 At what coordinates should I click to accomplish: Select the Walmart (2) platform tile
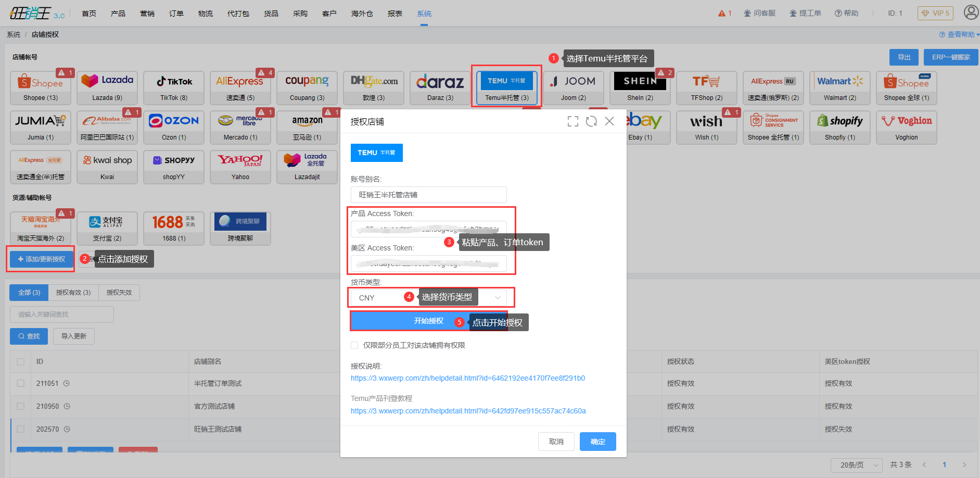pos(840,87)
